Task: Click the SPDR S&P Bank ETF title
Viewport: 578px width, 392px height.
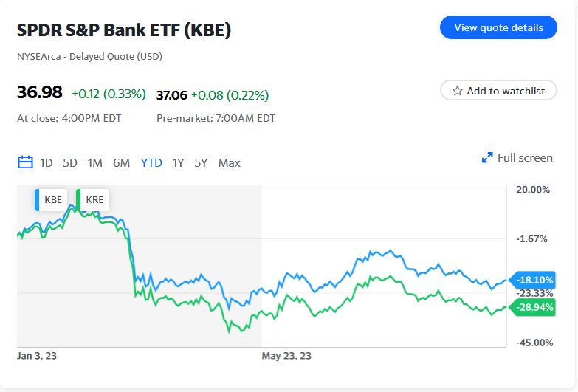Action: point(124,30)
